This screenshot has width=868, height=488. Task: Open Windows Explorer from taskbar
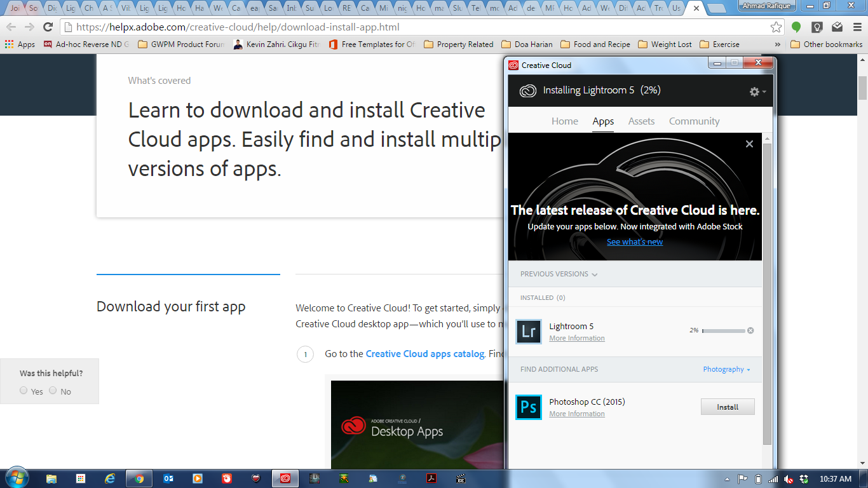[51, 478]
